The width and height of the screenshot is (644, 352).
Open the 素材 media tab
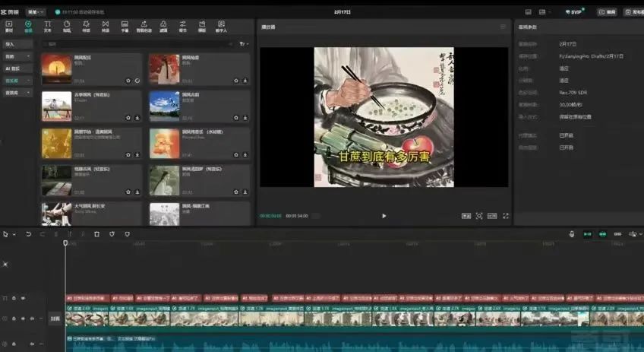coord(9,27)
